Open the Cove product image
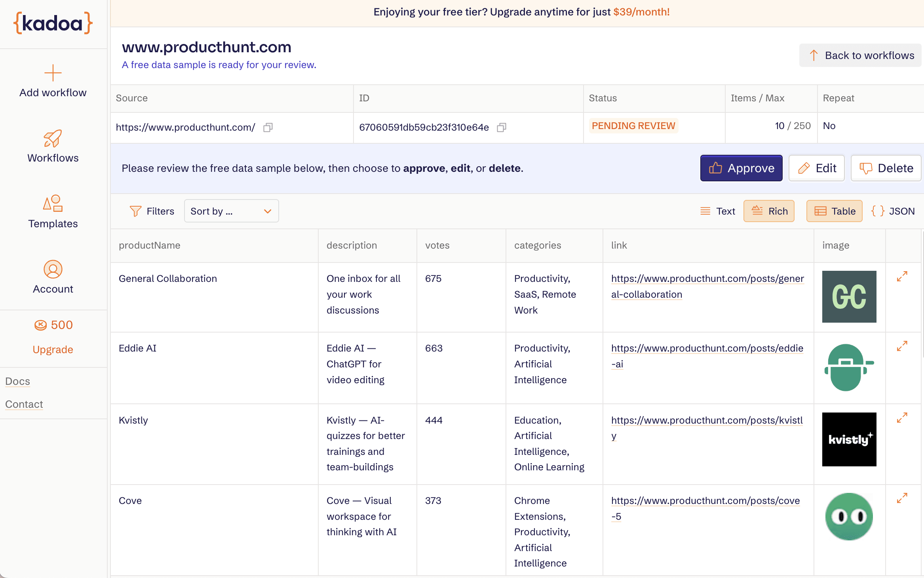This screenshot has width=924, height=578. point(849,517)
